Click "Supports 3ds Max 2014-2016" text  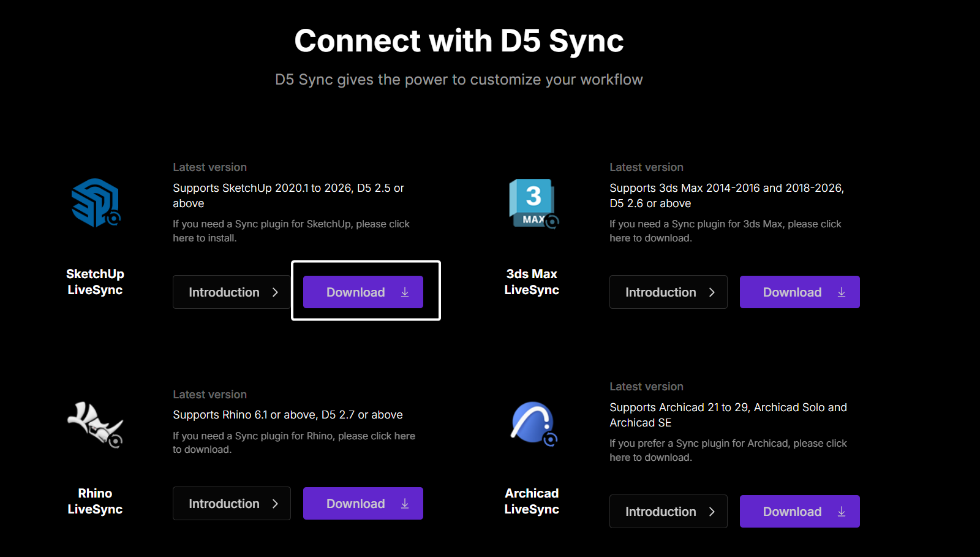727,195
